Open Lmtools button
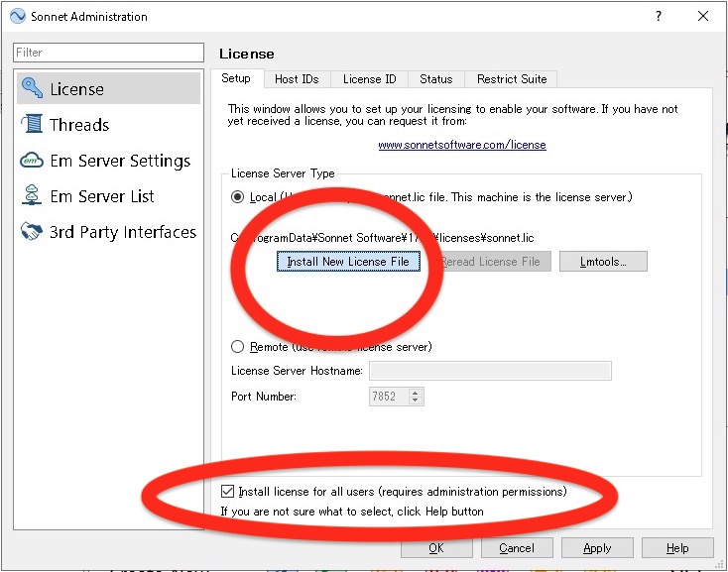 pyautogui.click(x=603, y=261)
